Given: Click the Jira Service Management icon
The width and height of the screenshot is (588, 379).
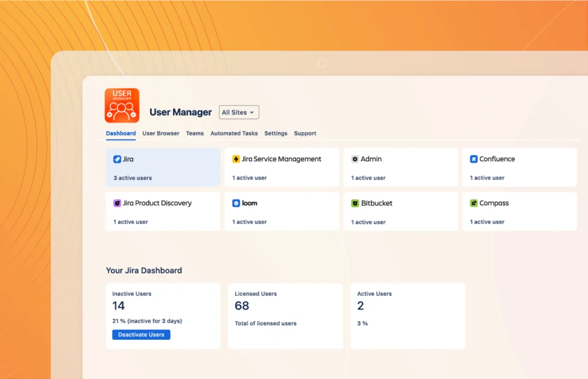Looking at the screenshot, I should click(236, 159).
